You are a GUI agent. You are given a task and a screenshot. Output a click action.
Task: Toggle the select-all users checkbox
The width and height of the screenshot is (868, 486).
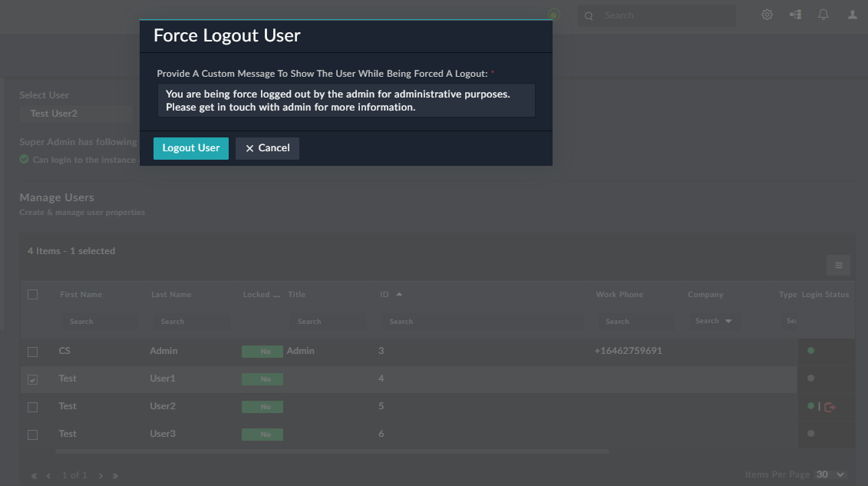(32, 294)
